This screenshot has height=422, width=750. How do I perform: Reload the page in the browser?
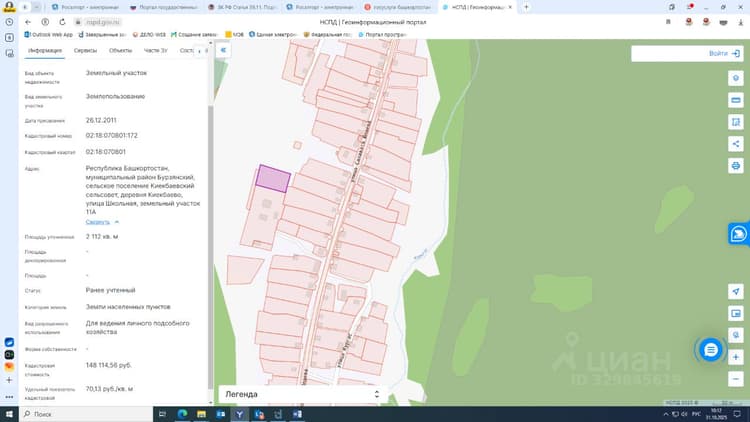[x=62, y=22]
